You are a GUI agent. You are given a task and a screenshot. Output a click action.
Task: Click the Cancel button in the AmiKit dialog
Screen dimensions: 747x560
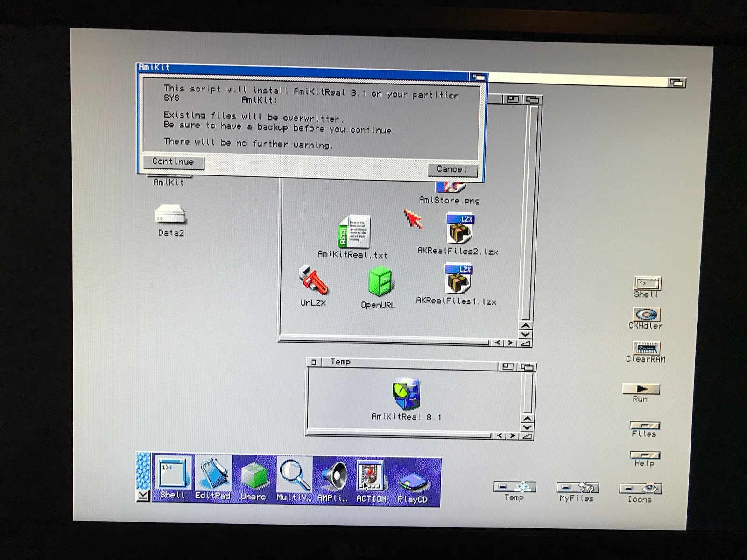(x=452, y=170)
